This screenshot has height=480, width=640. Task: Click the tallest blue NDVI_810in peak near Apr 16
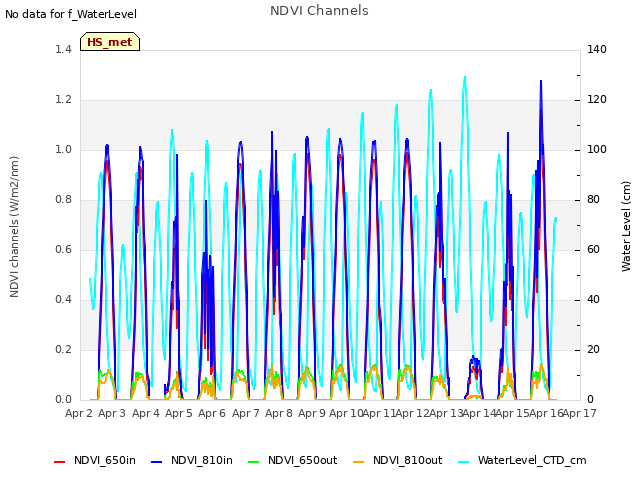pos(541,82)
